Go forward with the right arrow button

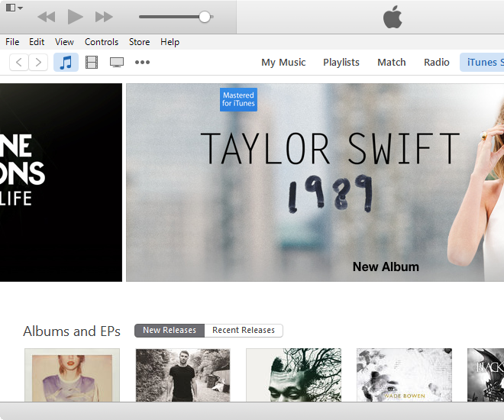(38, 62)
